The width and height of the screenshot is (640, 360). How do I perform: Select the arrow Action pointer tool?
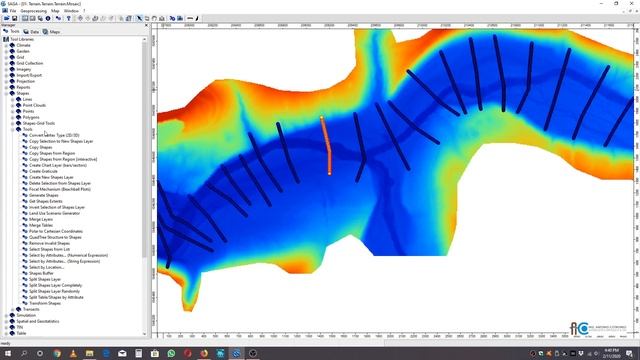tap(139, 18)
